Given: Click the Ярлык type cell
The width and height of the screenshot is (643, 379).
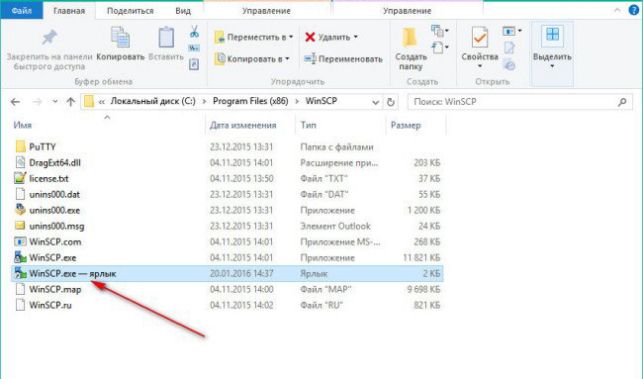Looking at the screenshot, I should 314,274.
